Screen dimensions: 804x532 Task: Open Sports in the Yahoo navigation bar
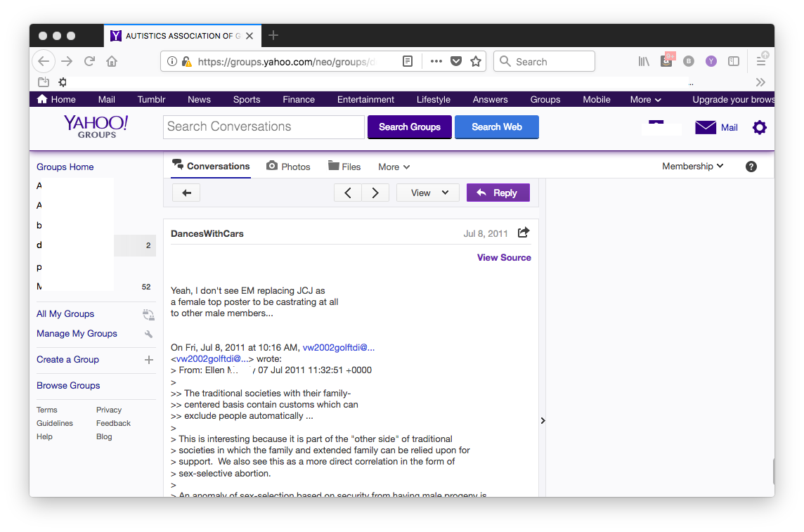point(247,99)
